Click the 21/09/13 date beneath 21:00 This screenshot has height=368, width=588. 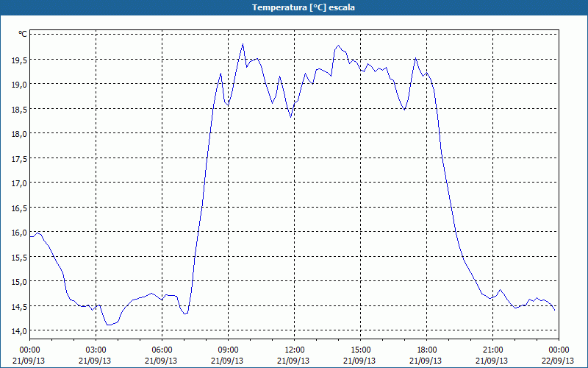point(492,361)
